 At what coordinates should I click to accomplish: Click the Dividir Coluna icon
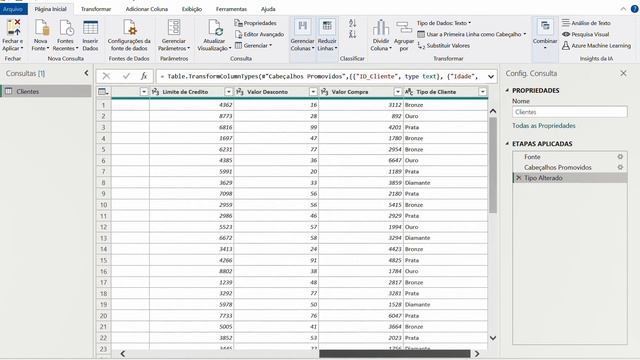tap(381, 28)
